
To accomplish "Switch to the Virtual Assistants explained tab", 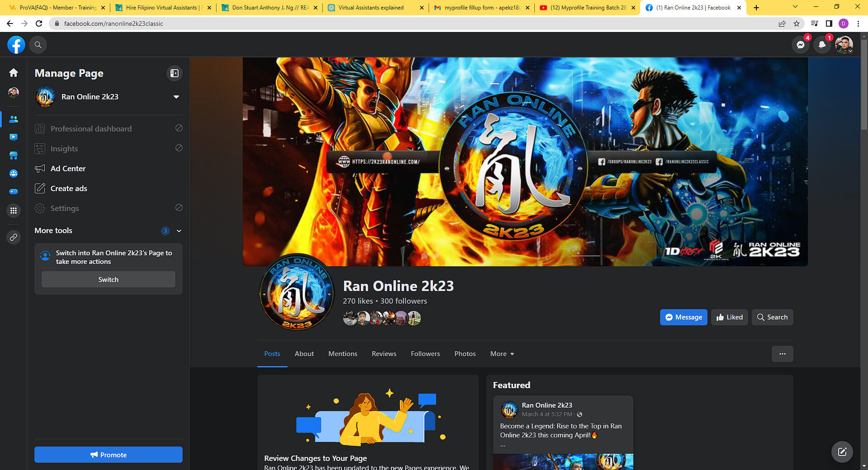I will click(x=376, y=8).
